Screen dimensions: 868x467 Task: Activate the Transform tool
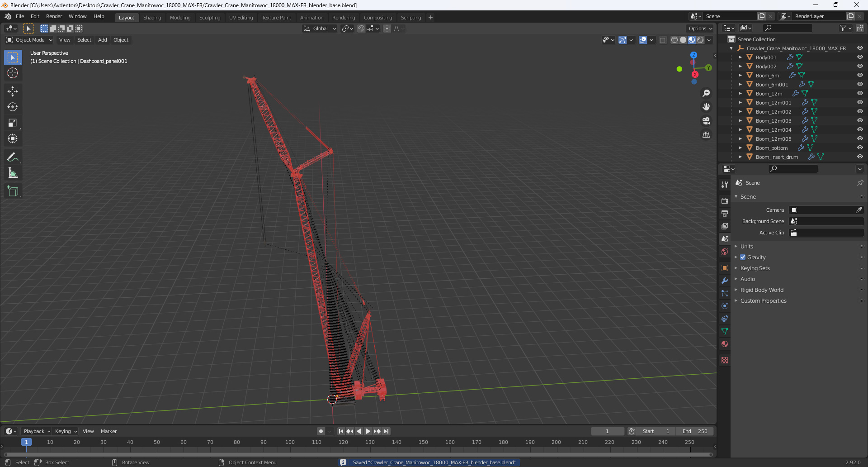pos(13,139)
